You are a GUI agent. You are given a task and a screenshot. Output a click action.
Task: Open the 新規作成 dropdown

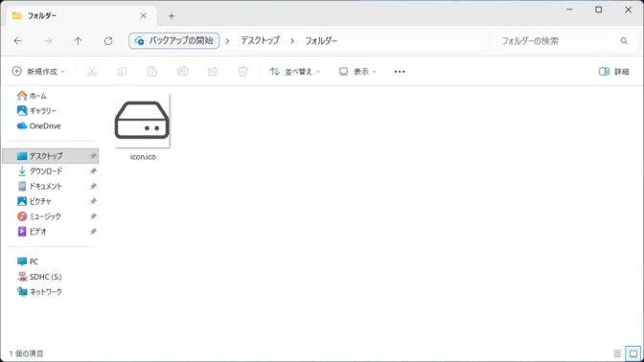coord(38,72)
